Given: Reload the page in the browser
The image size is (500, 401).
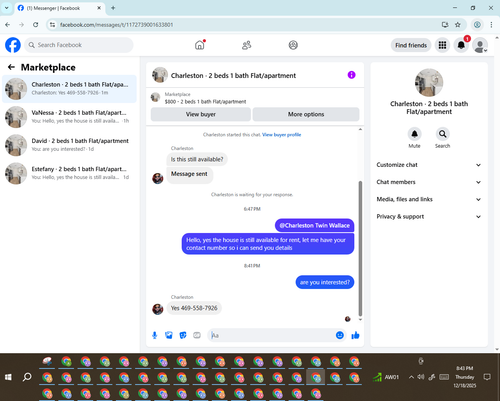Looking at the screenshot, I should point(36,25).
